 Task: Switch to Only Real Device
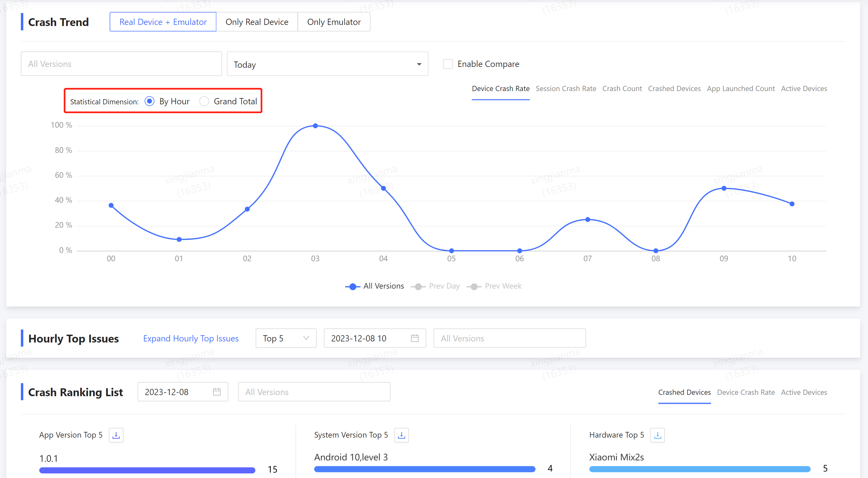(257, 22)
